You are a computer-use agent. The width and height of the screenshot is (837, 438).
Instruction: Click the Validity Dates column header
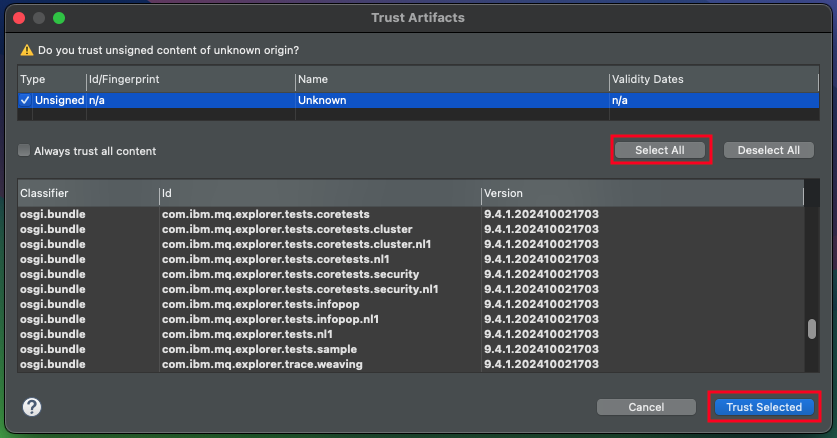(x=714, y=79)
